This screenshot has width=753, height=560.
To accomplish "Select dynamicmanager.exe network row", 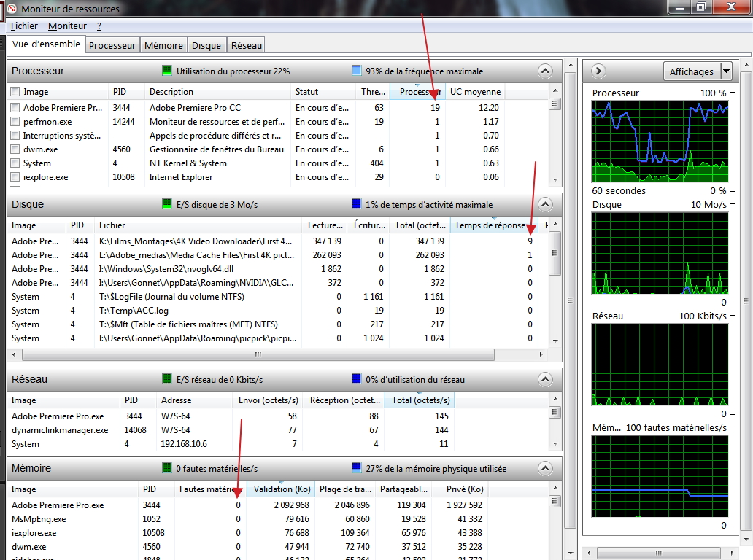I will 231,430.
